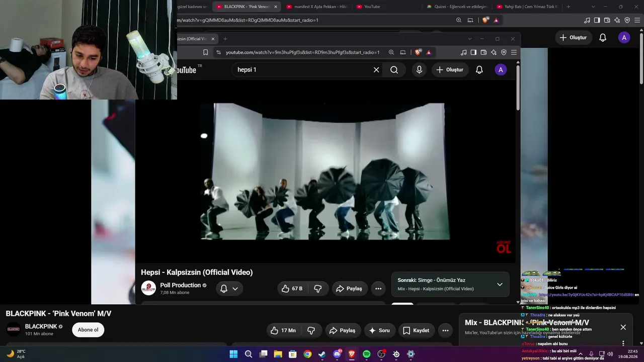
Task: Open Poll Production notification preferences dropdown
Action: point(229,289)
